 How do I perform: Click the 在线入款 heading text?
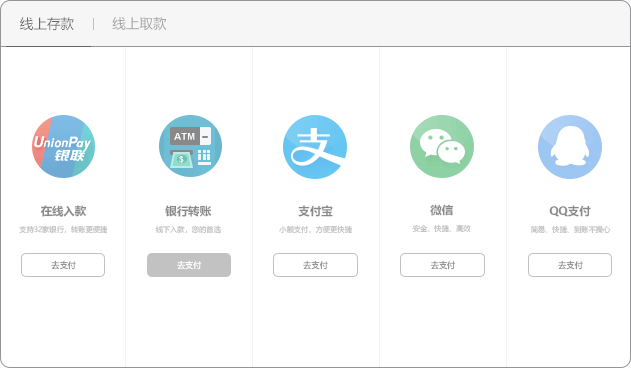click(x=63, y=211)
